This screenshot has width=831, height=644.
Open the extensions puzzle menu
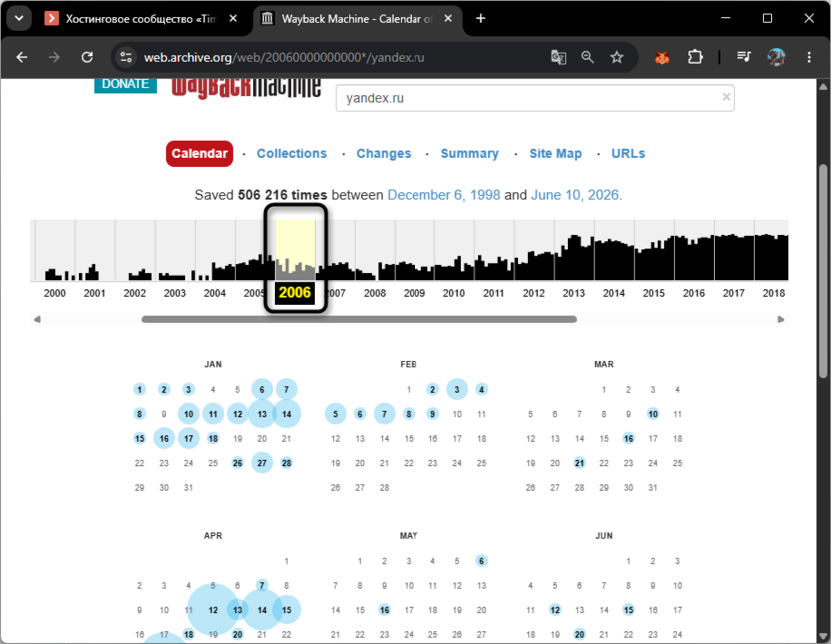coord(695,57)
